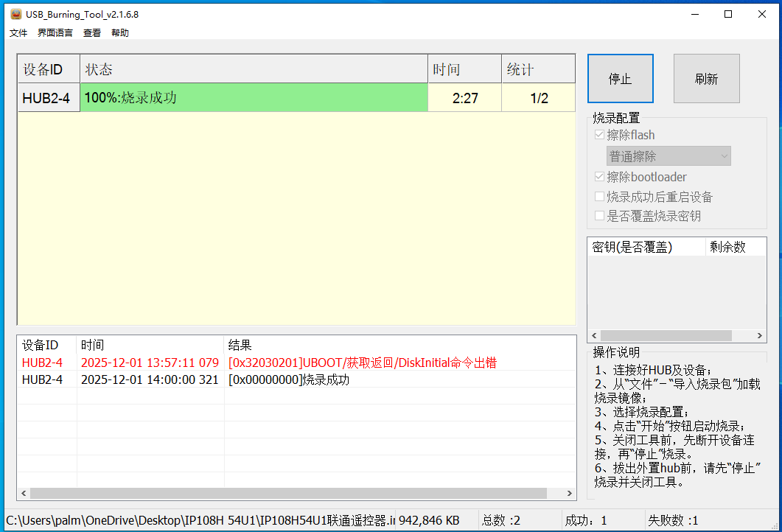Select the HUB2-4 device status row
The width and height of the screenshot is (782, 532).
(x=48, y=97)
